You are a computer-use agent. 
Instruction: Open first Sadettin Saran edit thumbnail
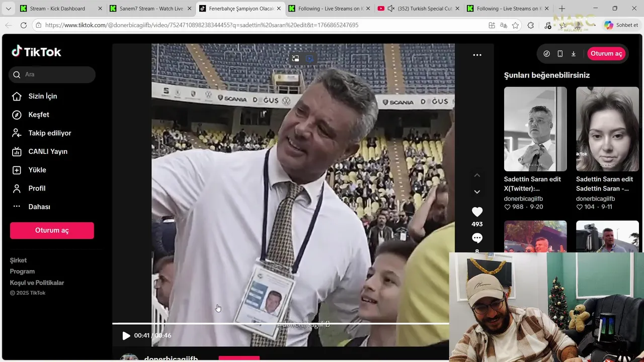click(x=535, y=129)
